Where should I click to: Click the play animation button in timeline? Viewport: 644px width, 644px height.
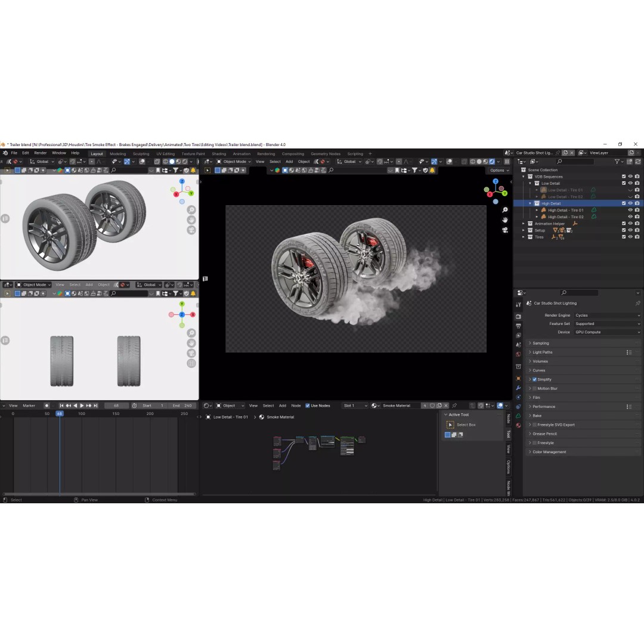click(82, 405)
